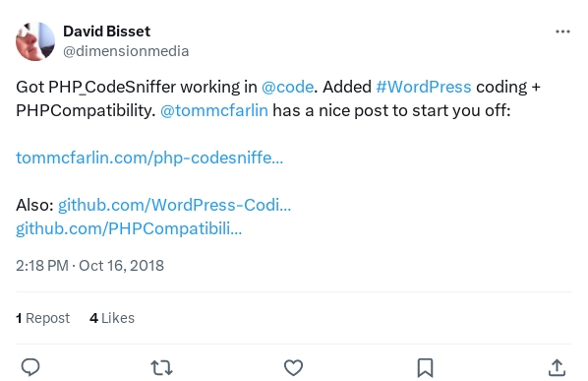Click David Bisset's profile avatar
The height and width of the screenshot is (381, 588).
click(35, 41)
